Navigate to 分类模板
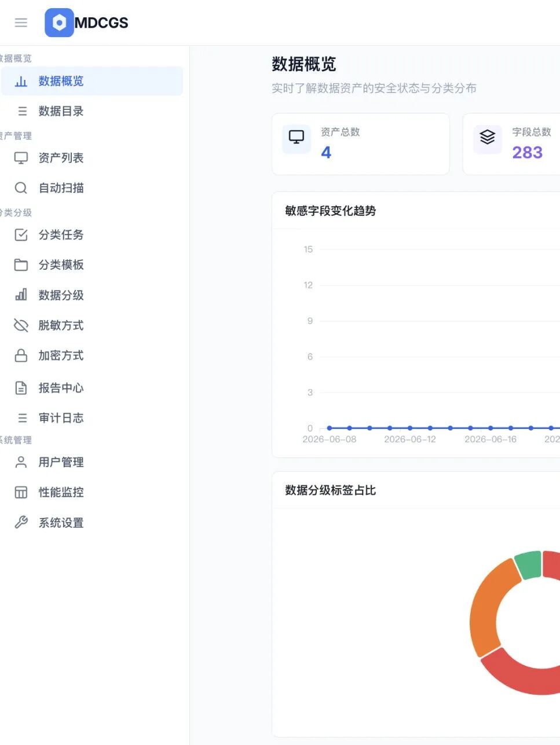This screenshot has width=560, height=745. click(91, 265)
